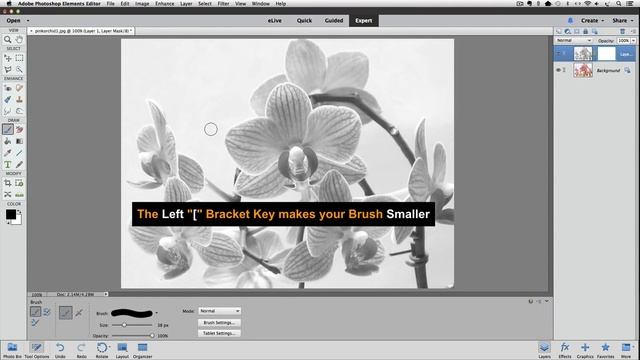Switch to the eLive tab
The width and height of the screenshot is (640, 360).
(275, 20)
